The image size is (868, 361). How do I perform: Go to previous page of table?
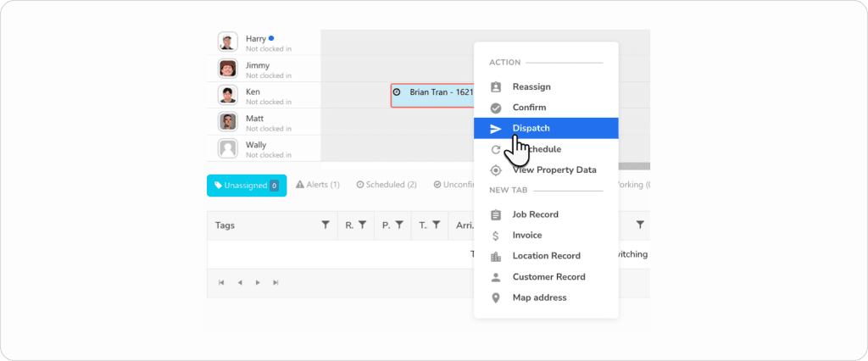240,283
